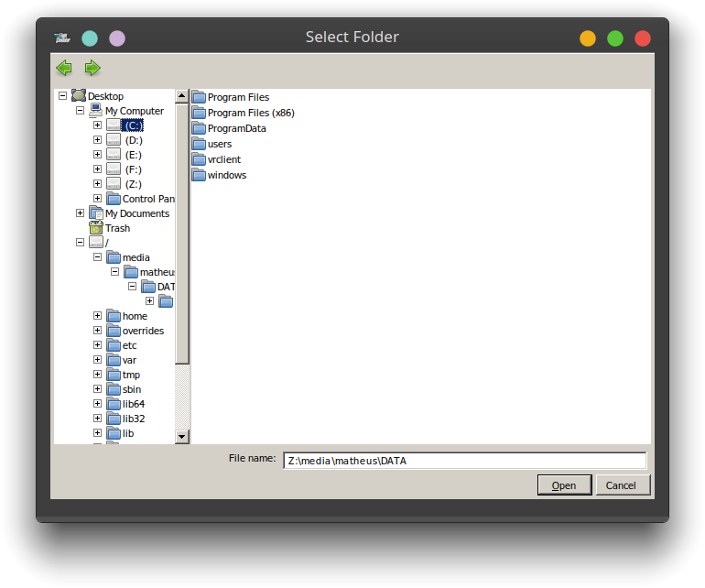Expand the sbin folder node
Viewport: 705px width, 588px height.
pos(97,388)
